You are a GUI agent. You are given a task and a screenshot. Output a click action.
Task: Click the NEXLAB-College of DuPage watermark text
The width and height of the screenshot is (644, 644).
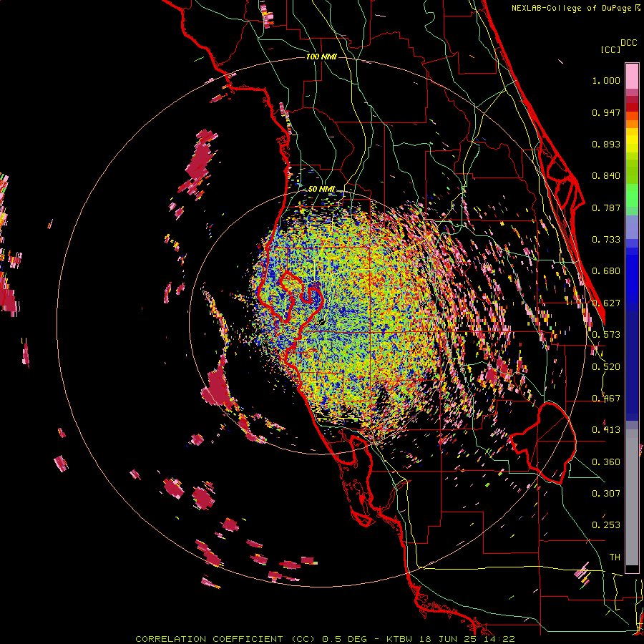point(576,8)
